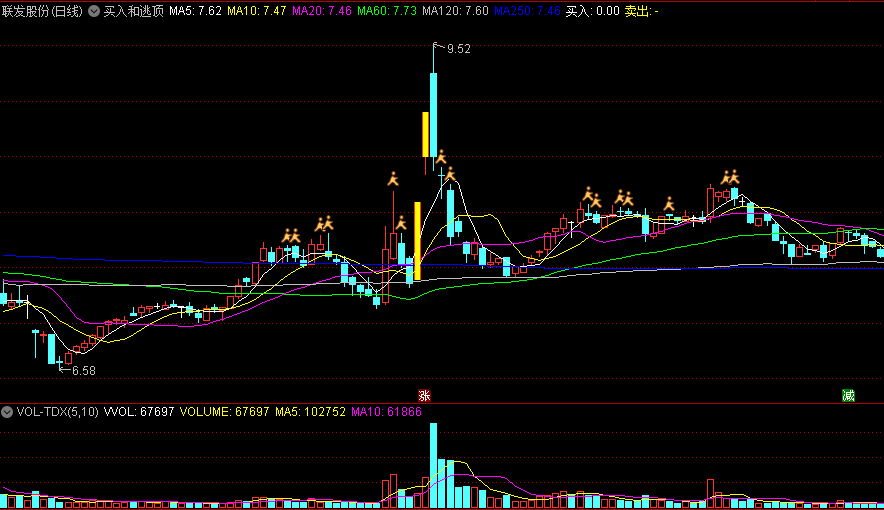Viewport: 884px width, 510px height.
Task: Open the dropdown arrow beside 联发股份(日线)
Action: click(x=94, y=11)
